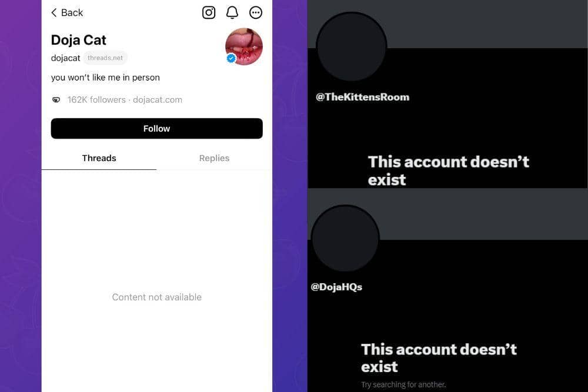Click the blank avatar above @TheKittensRoom
Viewport: 588px width, 392px height.
[351, 47]
